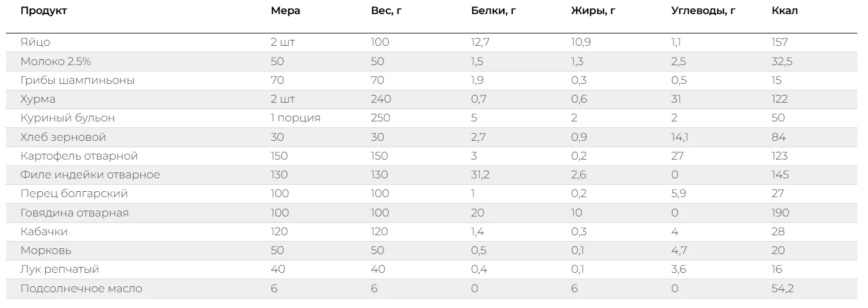
Task: Click the Ккал column header
Action: point(785,11)
